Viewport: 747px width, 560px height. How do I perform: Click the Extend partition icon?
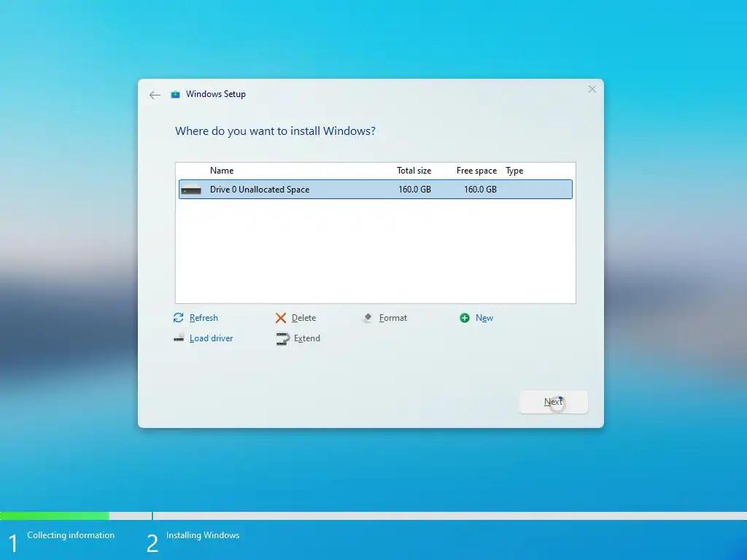(282, 338)
